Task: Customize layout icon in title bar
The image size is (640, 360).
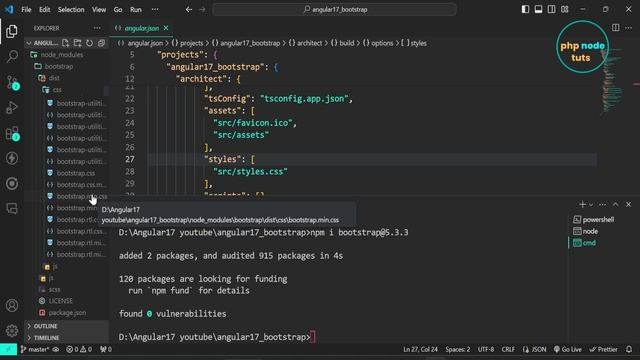Action: (564, 9)
